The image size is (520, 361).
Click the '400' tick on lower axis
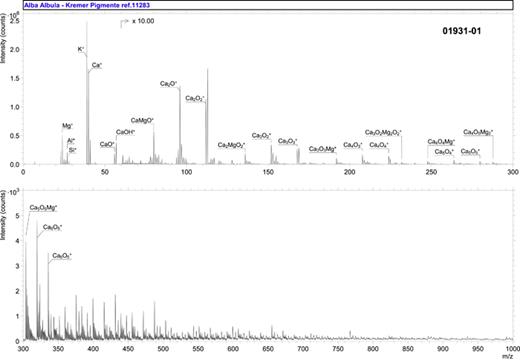(93, 349)
